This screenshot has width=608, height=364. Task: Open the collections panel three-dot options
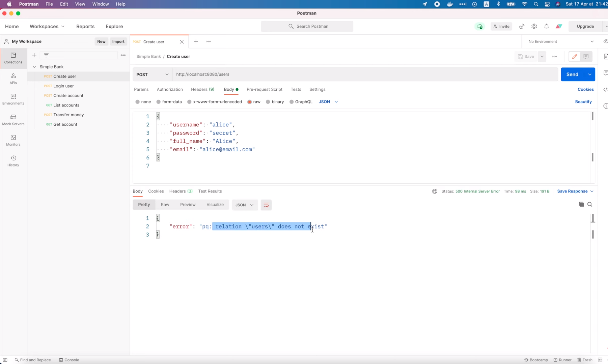(x=123, y=55)
